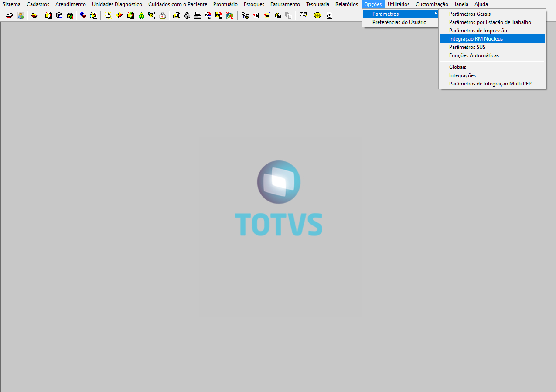Screen dimensions: 556x392
Task: Click the yellow document with red arrow icon
Action: tap(219, 15)
